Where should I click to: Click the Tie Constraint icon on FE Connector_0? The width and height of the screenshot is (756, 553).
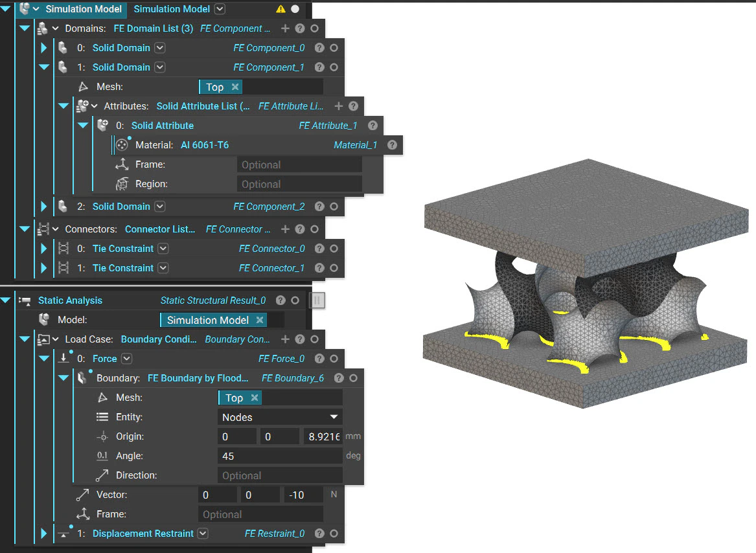[63, 248]
